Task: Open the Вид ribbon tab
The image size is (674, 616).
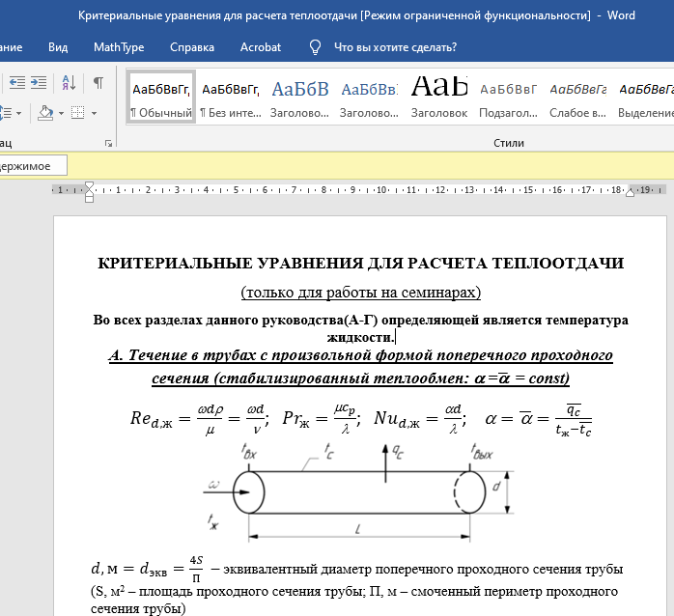Action: point(58,46)
